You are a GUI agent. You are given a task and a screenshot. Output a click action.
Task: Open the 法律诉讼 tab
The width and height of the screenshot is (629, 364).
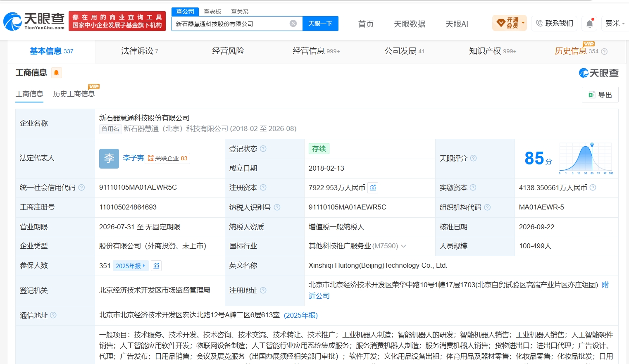140,51
